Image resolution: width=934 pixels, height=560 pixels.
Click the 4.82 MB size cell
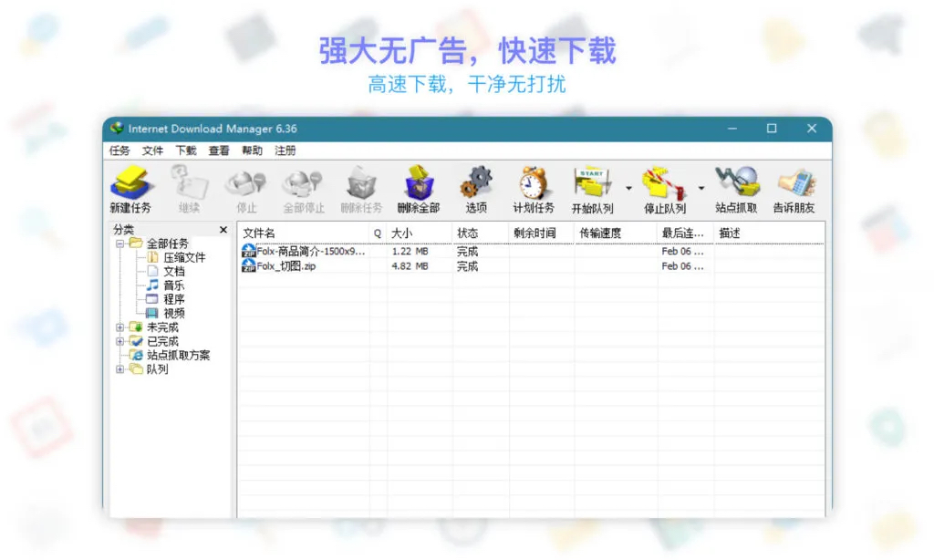coord(410,266)
